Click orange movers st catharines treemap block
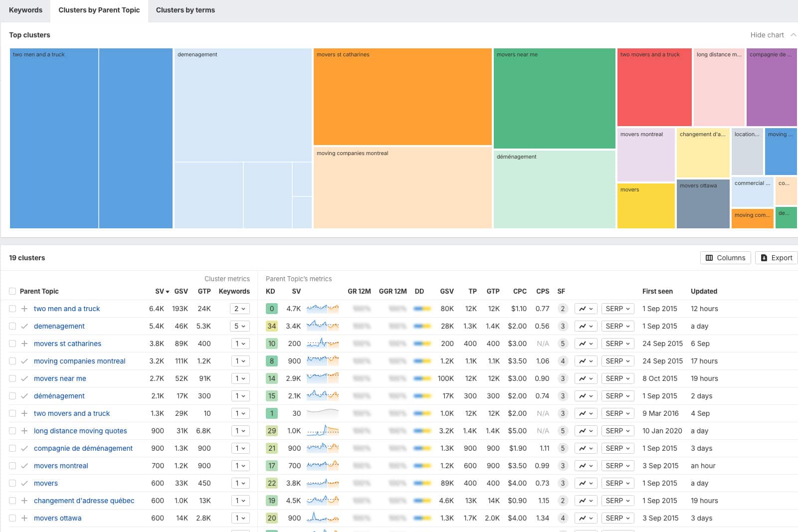This screenshot has height=532, width=798. click(402, 97)
